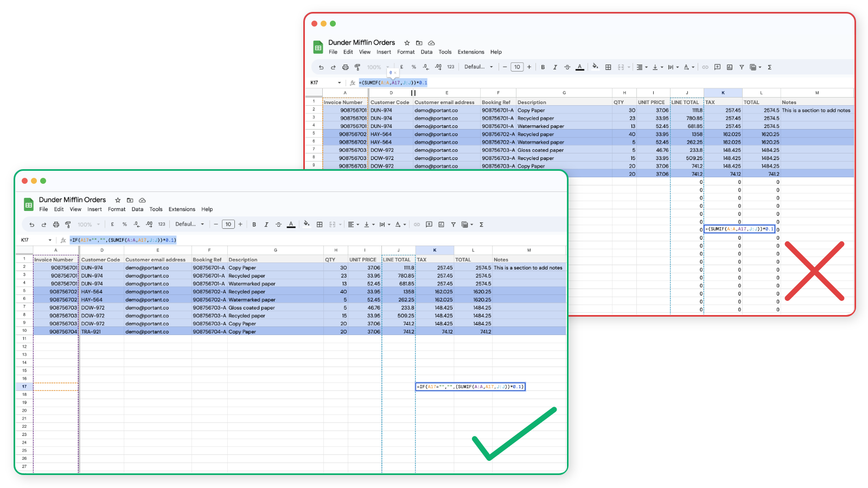
Task: Click Undo in the front window toolbar
Action: click(32, 224)
